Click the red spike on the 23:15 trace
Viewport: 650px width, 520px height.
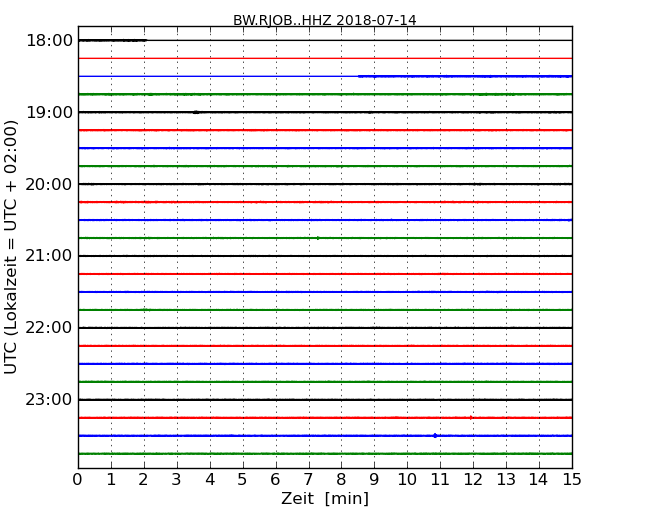(x=471, y=418)
